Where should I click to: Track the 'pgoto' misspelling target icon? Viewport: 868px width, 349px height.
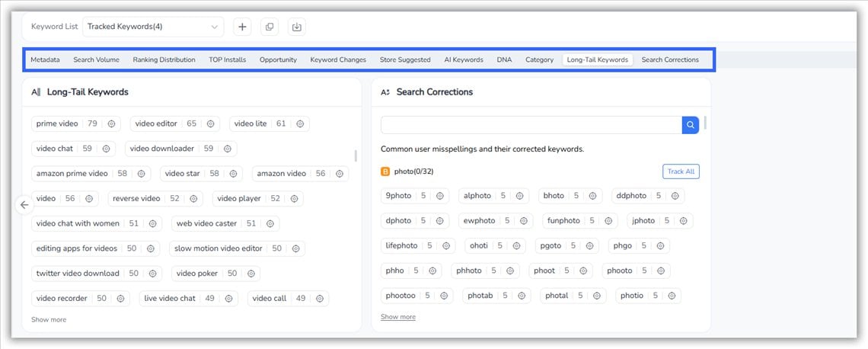[x=589, y=246]
